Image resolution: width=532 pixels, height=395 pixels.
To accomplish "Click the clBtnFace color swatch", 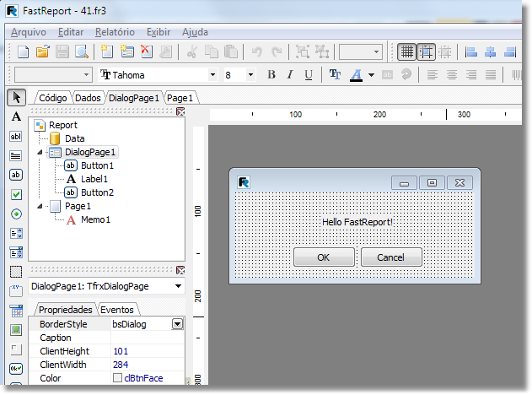I will tap(117, 377).
